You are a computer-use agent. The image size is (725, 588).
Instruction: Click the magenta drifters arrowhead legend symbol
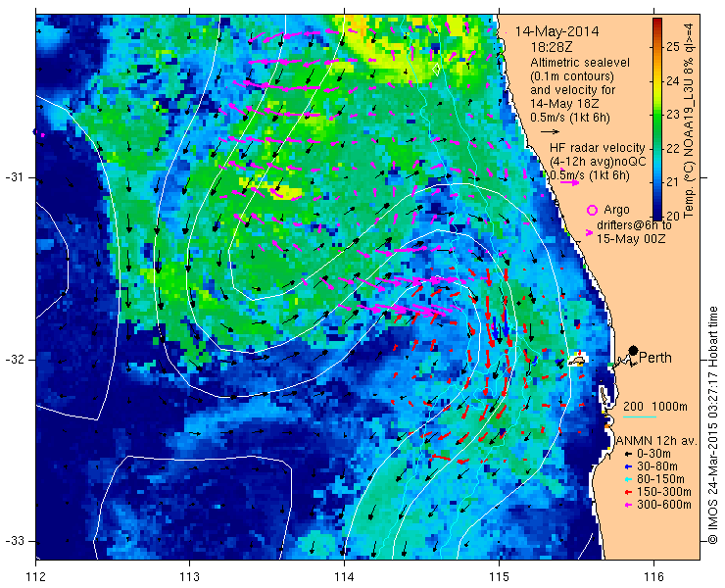[589, 233]
